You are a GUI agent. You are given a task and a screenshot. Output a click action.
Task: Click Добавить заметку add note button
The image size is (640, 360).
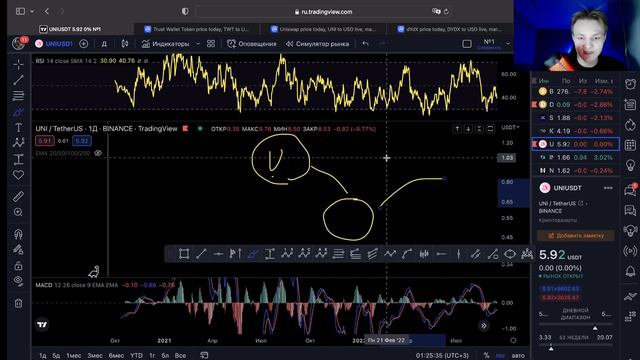point(576,236)
